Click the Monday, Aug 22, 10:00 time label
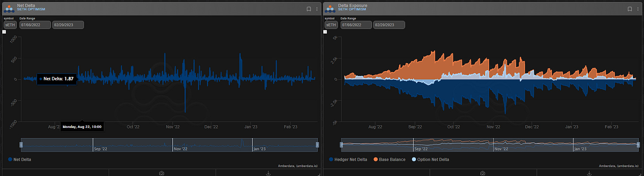644x176 pixels. click(82, 127)
